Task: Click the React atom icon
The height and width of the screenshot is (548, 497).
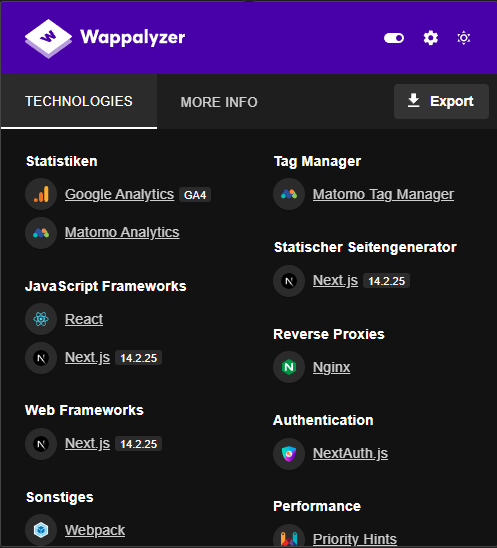Action: pos(41,319)
